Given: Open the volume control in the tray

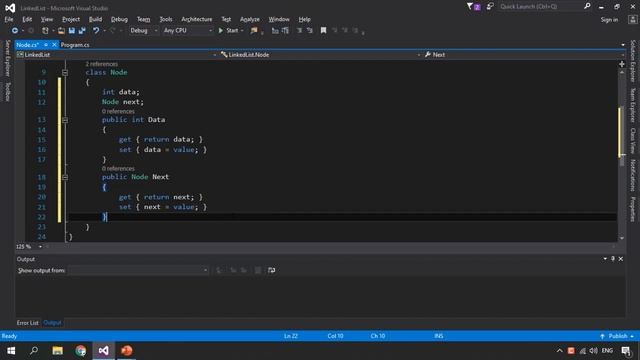Looking at the screenshot, I should coord(593,351).
